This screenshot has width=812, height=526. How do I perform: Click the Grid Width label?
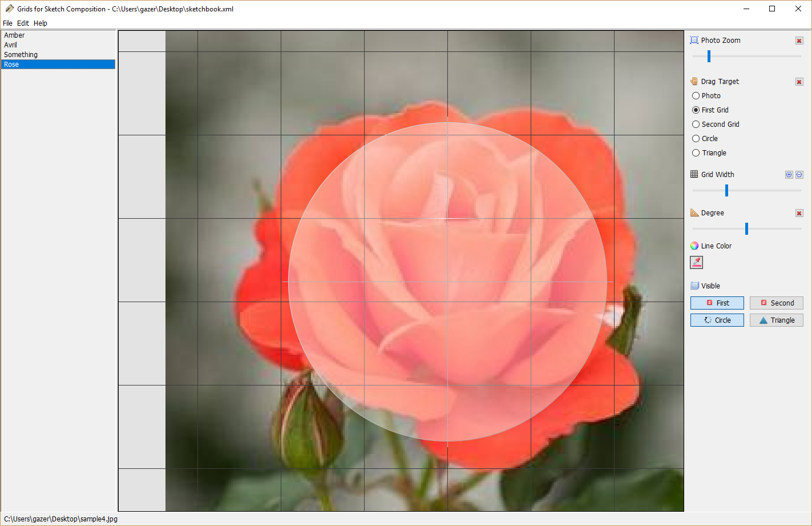tap(718, 174)
